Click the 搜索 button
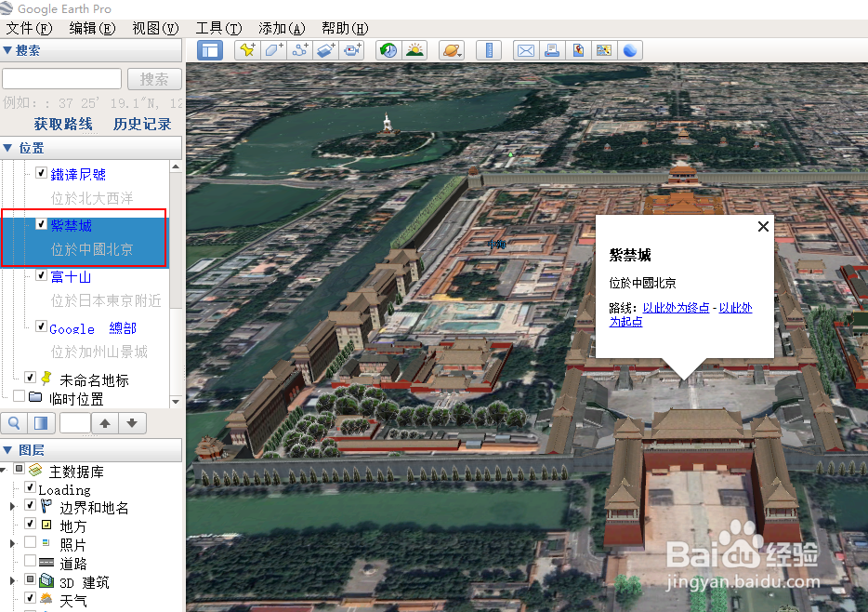This screenshot has height=612, width=868. tap(154, 79)
